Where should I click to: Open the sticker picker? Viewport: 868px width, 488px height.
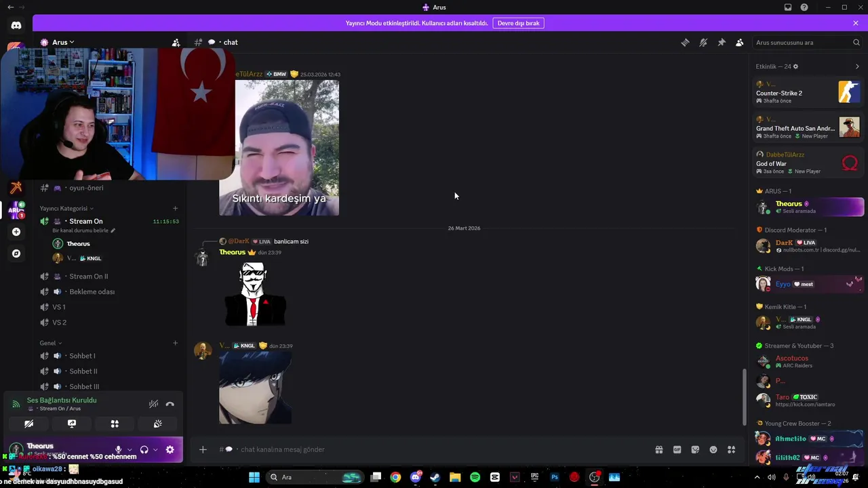click(695, 449)
